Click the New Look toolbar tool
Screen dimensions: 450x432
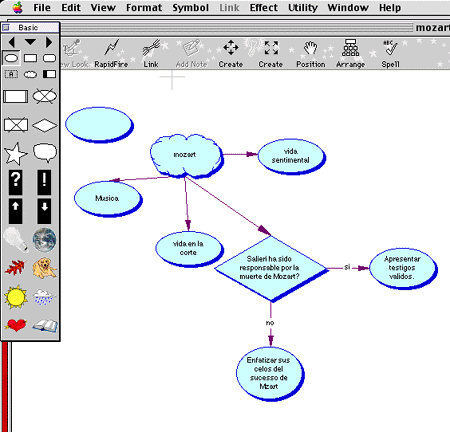coord(74,53)
